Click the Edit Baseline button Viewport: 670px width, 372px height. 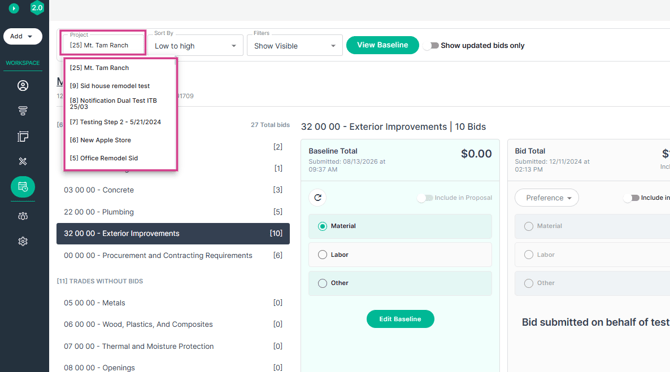coord(400,319)
